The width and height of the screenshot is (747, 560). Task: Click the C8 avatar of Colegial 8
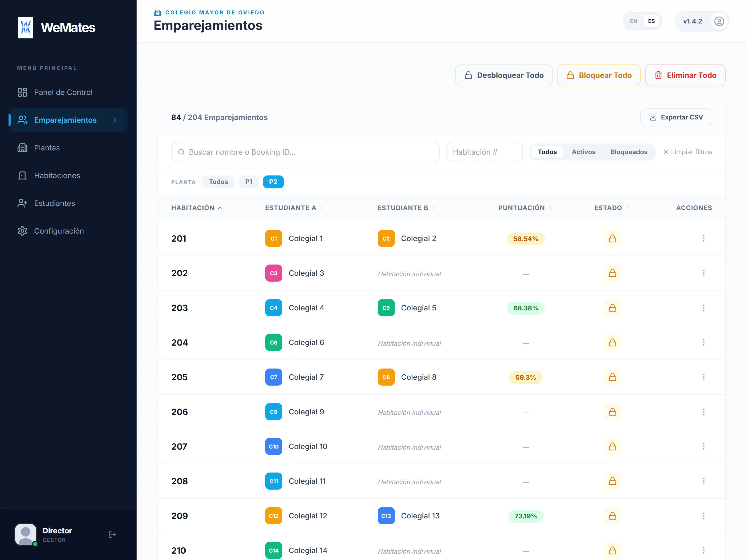[x=386, y=377]
